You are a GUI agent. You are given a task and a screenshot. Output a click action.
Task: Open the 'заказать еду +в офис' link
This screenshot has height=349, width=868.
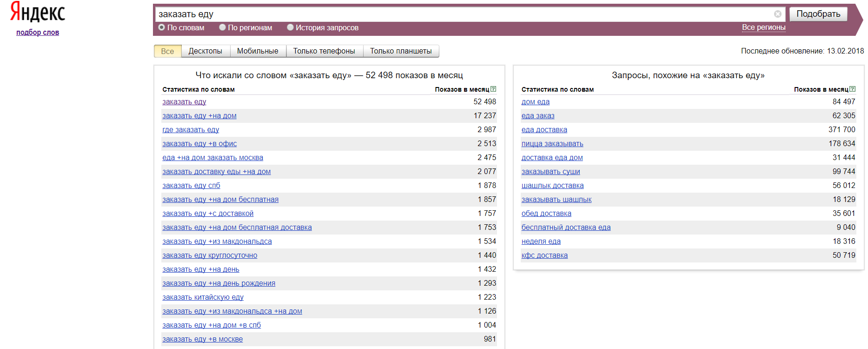[x=199, y=144]
